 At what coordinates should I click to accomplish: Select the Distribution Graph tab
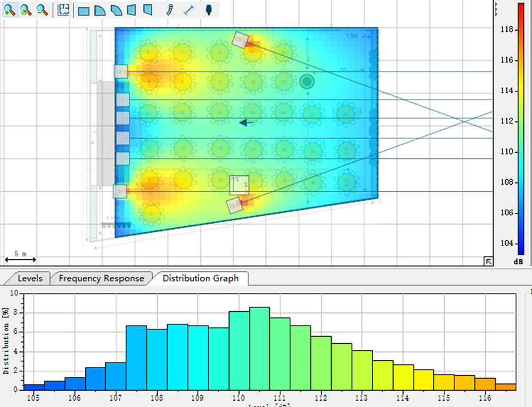click(x=200, y=278)
